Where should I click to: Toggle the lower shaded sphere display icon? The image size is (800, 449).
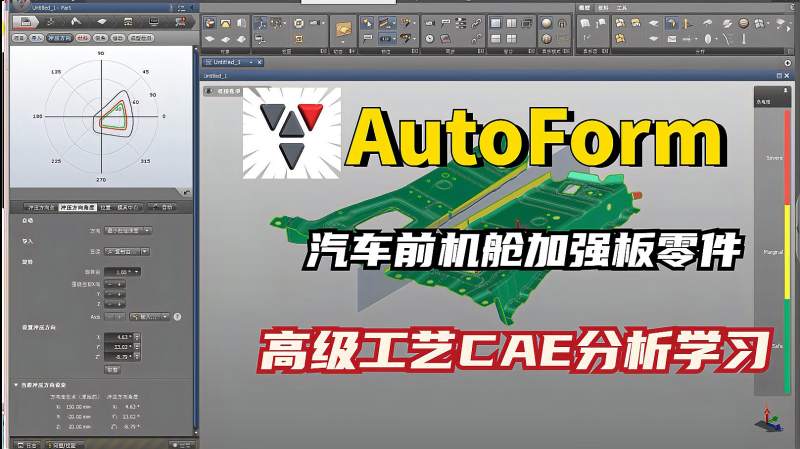tap(546, 38)
